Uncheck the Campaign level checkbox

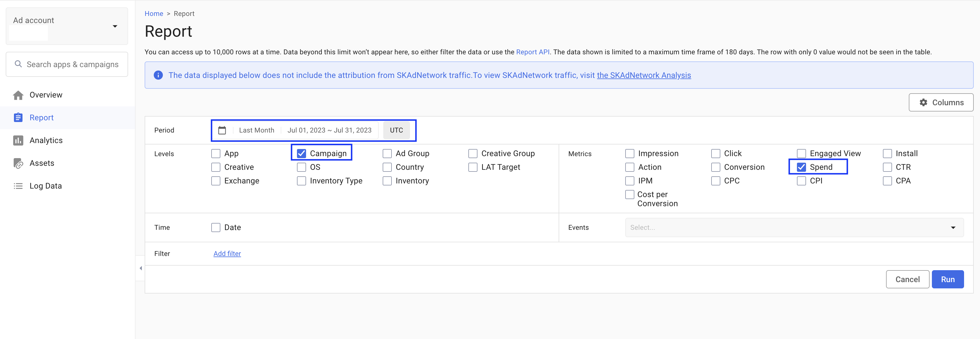coord(301,153)
